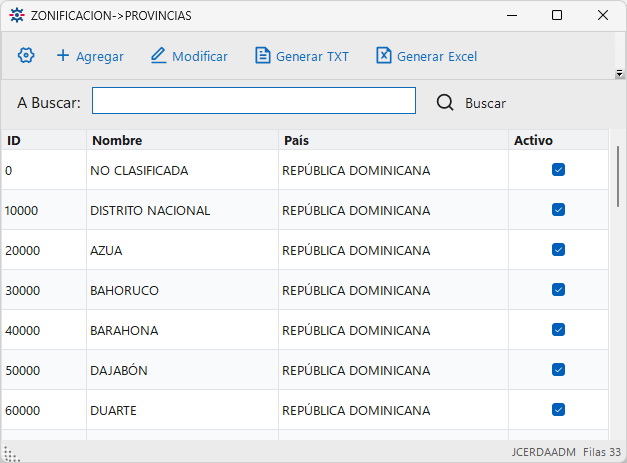Uncheck Activo for NO CLASIFICADA
The width and height of the screenshot is (627, 463).
pyautogui.click(x=558, y=170)
